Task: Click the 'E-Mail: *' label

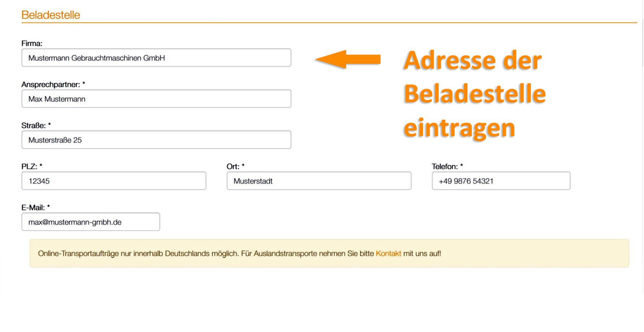Action: (x=36, y=207)
